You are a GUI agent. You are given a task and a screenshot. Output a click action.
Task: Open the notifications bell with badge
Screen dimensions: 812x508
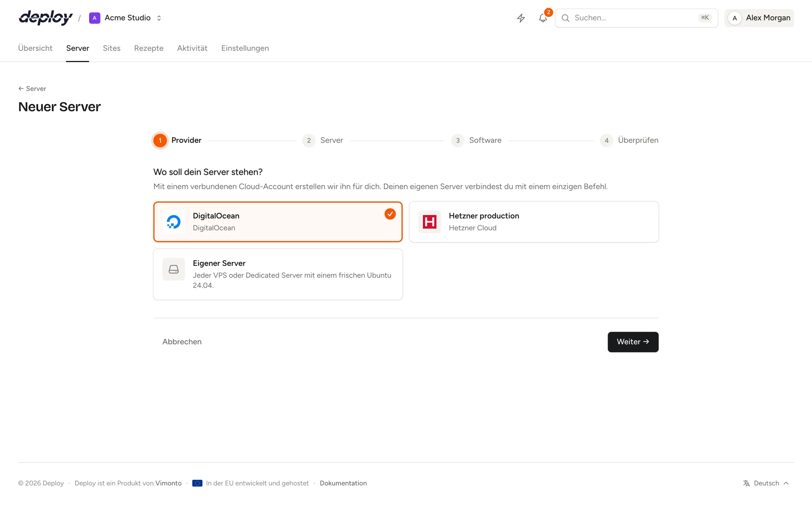[543, 18]
